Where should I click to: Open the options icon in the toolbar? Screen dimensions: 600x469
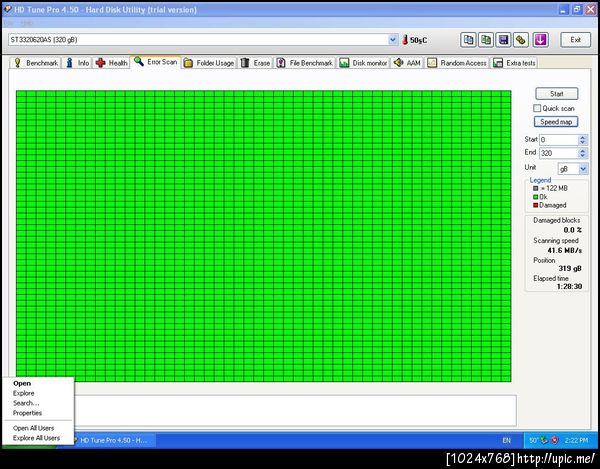pyautogui.click(x=521, y=40)
